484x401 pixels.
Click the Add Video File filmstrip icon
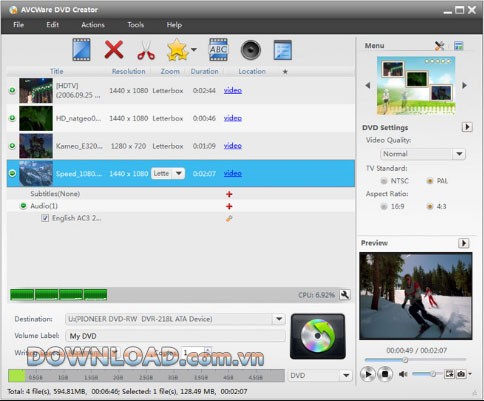click(81, 50)
